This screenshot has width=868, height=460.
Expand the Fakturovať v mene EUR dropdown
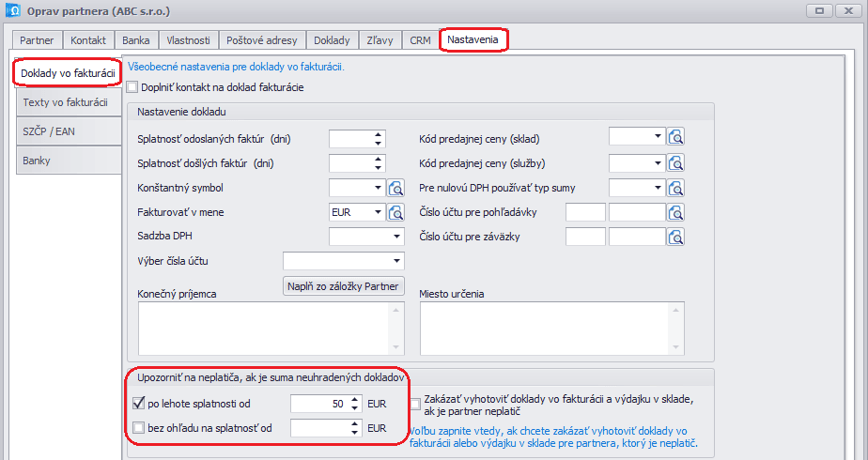tap(379, 213)
